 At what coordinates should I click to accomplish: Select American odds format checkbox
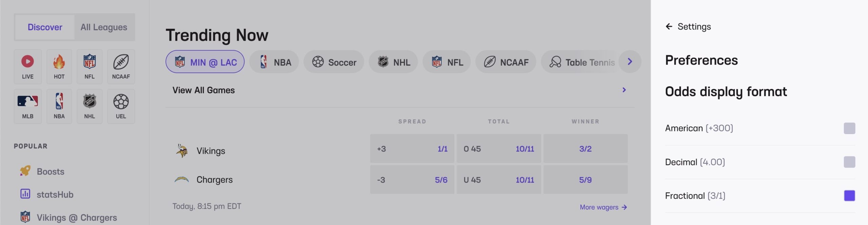coord(849,128)
